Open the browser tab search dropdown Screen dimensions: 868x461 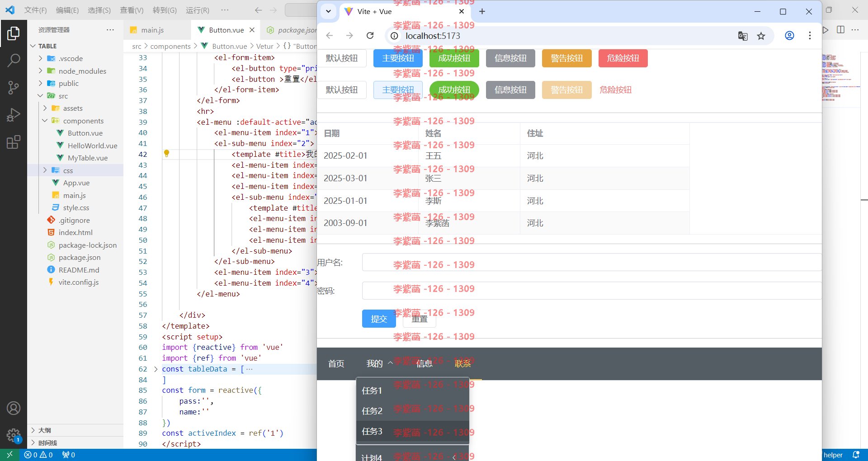pyautogui.click(x=329, y=11)
